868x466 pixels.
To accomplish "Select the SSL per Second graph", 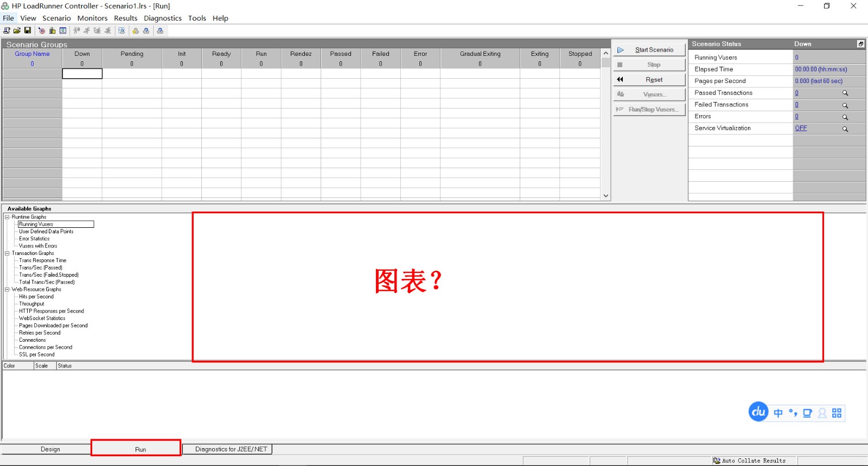I will [x=37, y=355].
